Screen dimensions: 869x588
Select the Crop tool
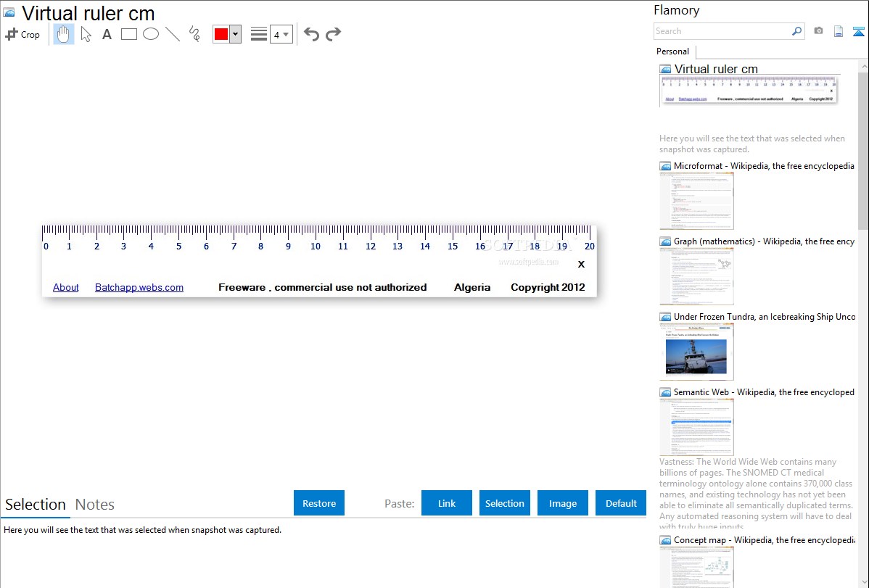[22, 34]
